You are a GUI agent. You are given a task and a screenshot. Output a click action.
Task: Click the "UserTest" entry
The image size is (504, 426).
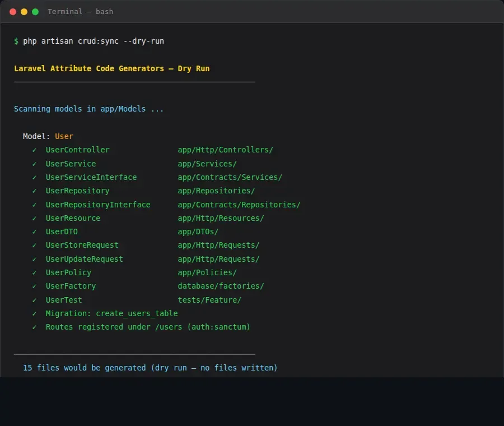pos(64,300)
